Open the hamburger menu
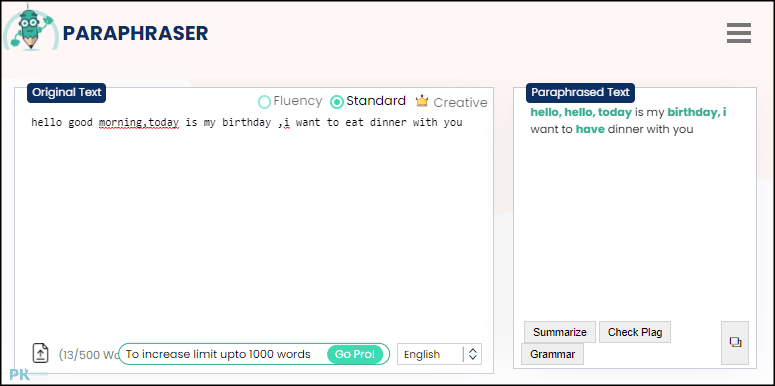Image resolution: width=775 pixels, height=386 pixels. 739,33
